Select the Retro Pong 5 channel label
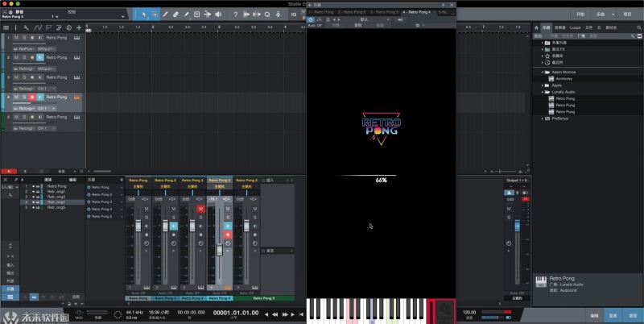The width and height of the screenshot is (644, 324). pos(264,298)
